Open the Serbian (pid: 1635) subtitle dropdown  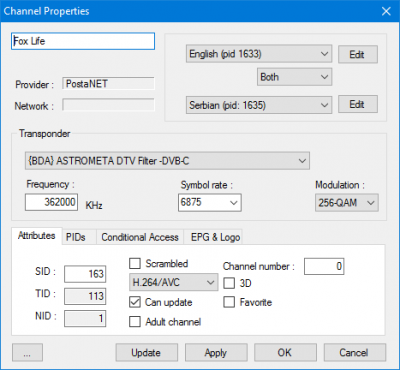pyautogui.click(x=259, y=105)
